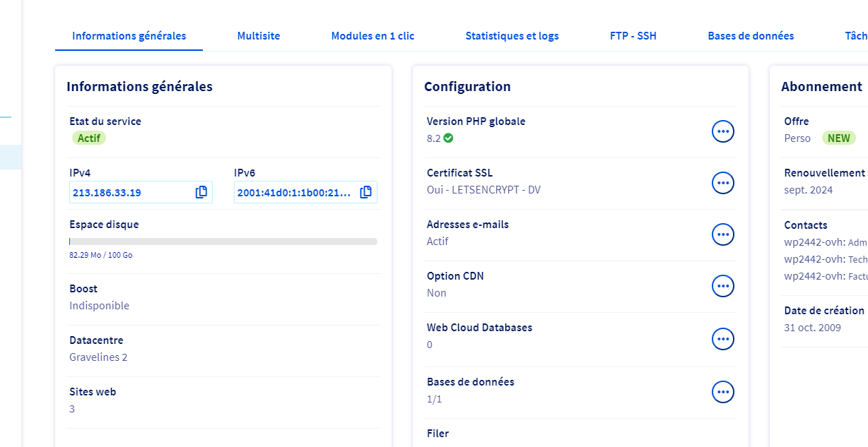Screen dimensions: 868x447
Task: Click the IPv6 address field
Action: tap(294, 193)
